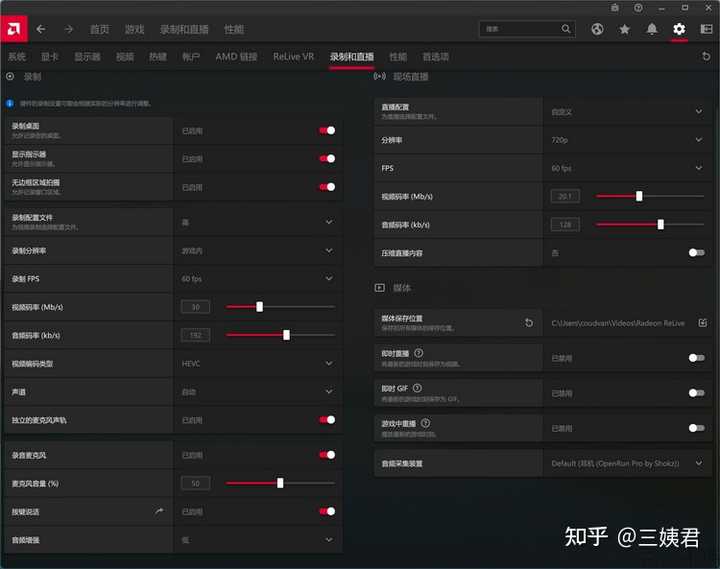Toggle 录制桌面 switch

pyautogui.click(x=327, y=130)
